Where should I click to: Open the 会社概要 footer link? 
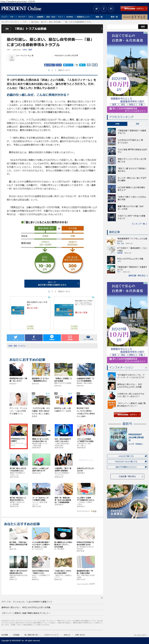(x=4, y=635)
